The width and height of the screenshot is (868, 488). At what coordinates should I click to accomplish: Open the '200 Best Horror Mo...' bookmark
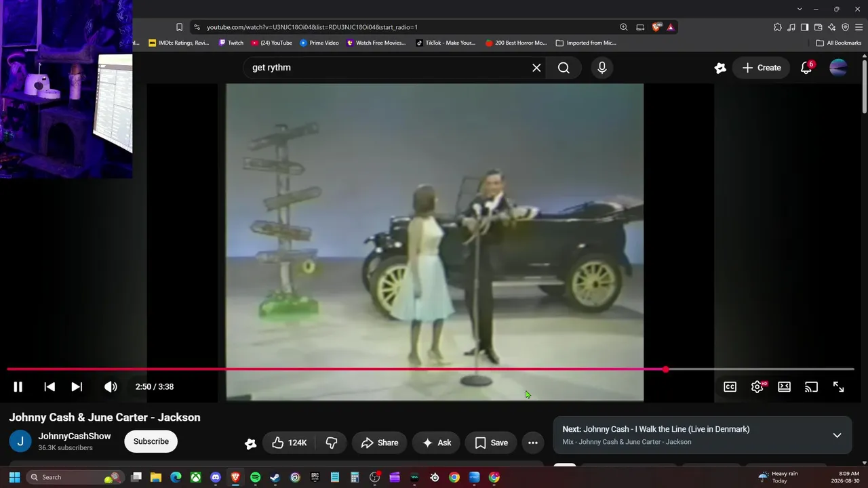click(x=516, y=43)
